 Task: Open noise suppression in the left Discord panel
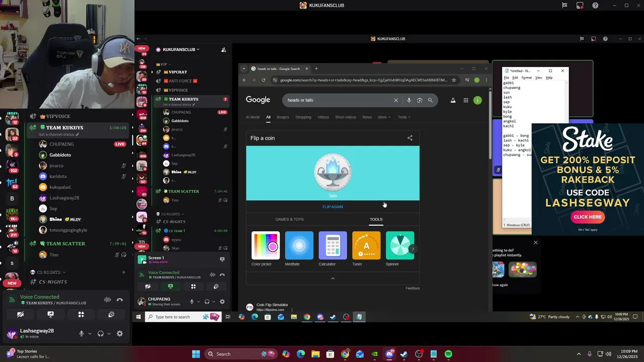107,300
